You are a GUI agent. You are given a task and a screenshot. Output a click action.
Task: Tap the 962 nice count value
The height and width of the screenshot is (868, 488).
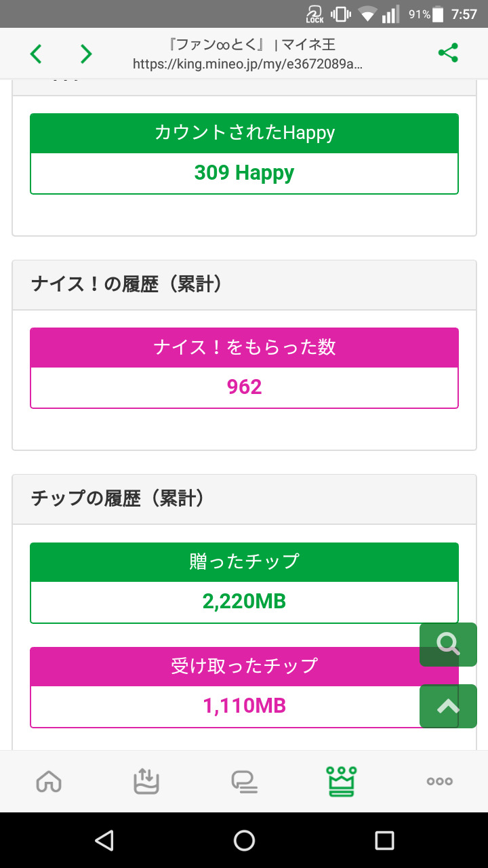coord(244,387)
